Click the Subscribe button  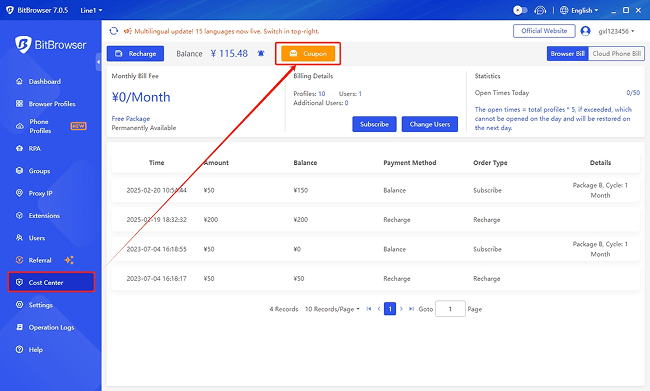coord(374,124)
